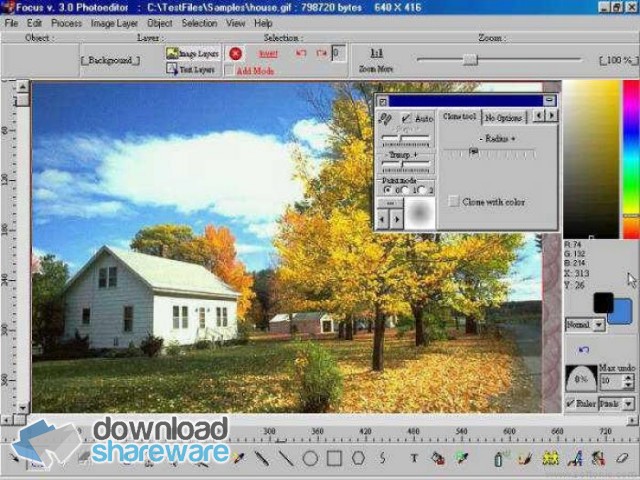
Task: Select the paint bucket fill tool
Action: point(438,458)
